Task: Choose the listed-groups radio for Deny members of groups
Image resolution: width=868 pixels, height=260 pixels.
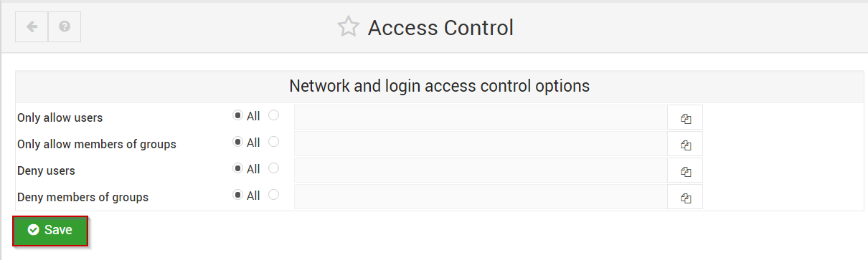Action: (x=273, y=195)
